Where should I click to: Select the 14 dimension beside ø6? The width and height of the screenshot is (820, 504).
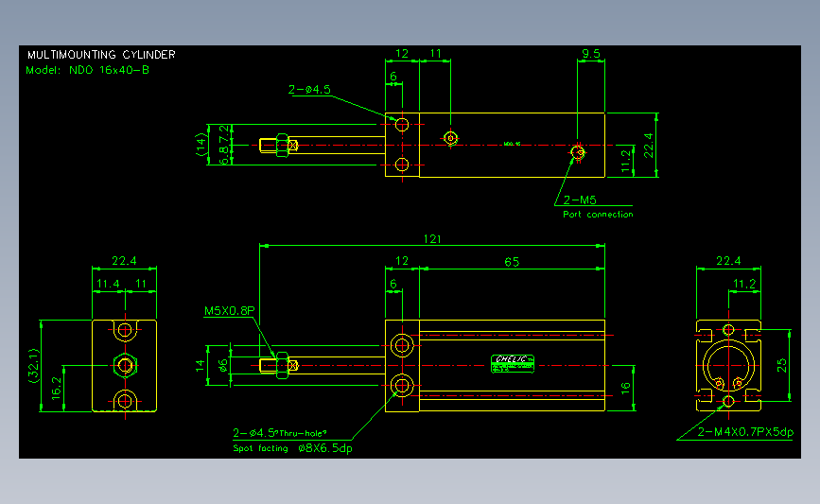(201, 365)
